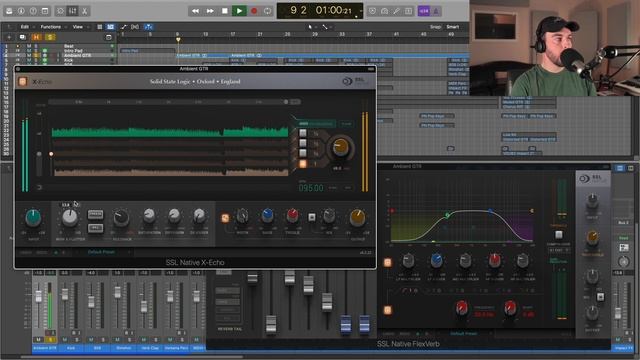This screenshot has width=640, height=360.
Task: Click the Rewind transport button
Action: tap(196, 11)
